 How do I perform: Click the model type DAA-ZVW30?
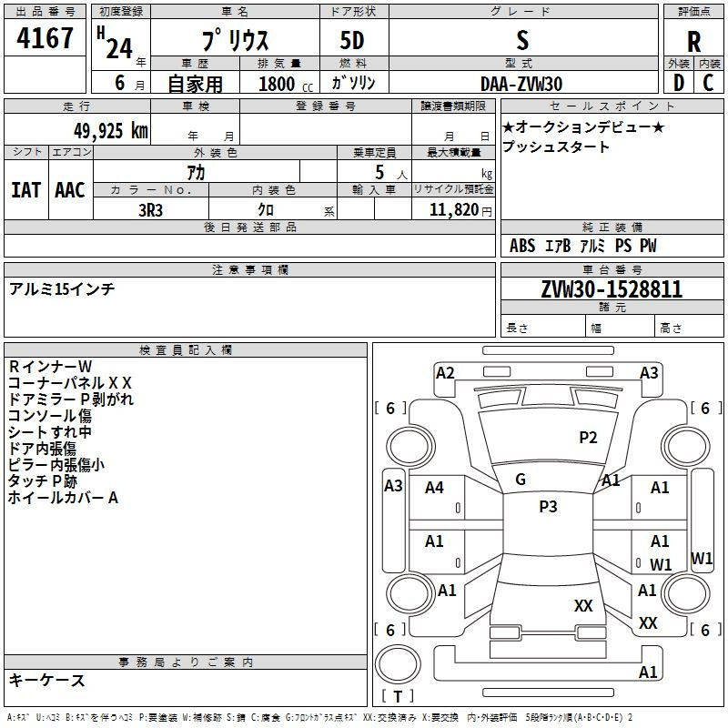[x=521, y=83]
